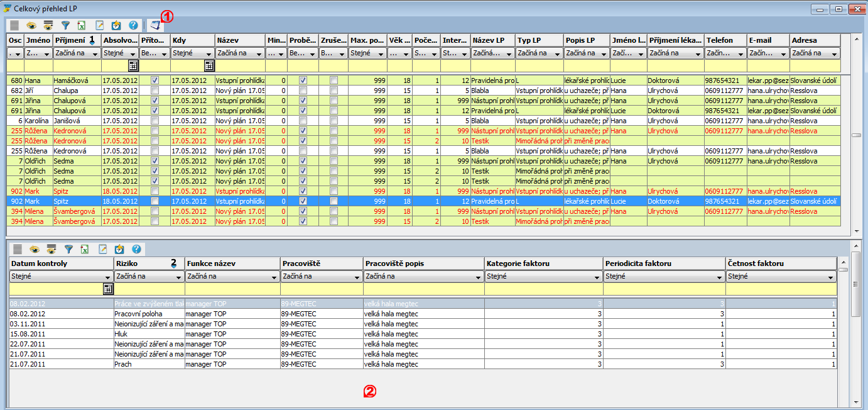Toggle Zrušeno checkbox in Jiří Chalupa row
868x410 pixels.
click(x=334, y=91)
